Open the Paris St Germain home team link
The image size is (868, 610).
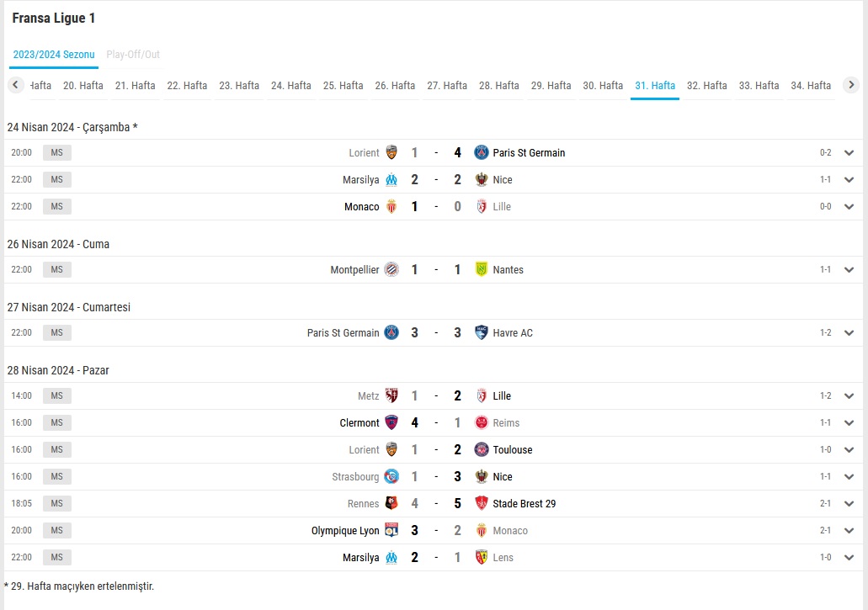(343, 332)
